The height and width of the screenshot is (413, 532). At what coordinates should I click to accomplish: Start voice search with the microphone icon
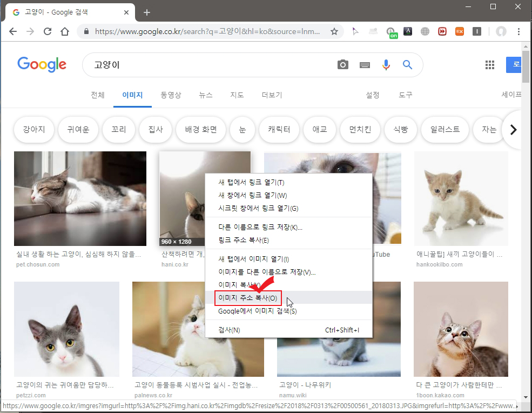click(386, 64)
